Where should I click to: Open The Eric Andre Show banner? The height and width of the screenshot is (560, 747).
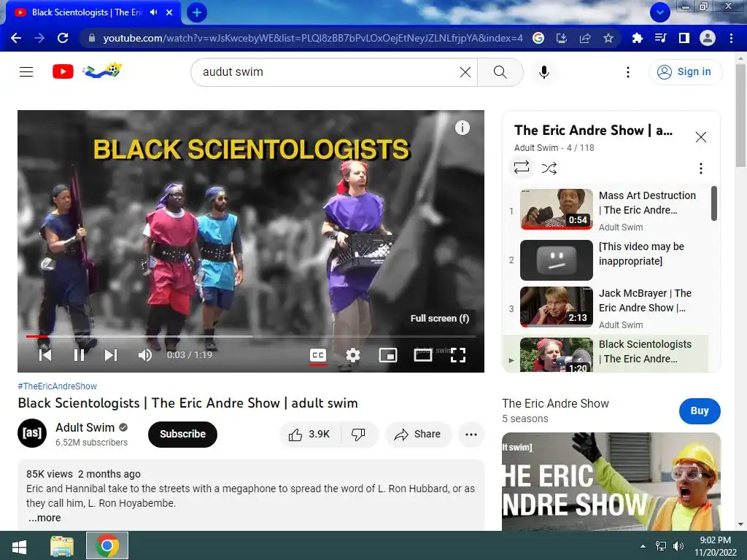click(611, 481)
